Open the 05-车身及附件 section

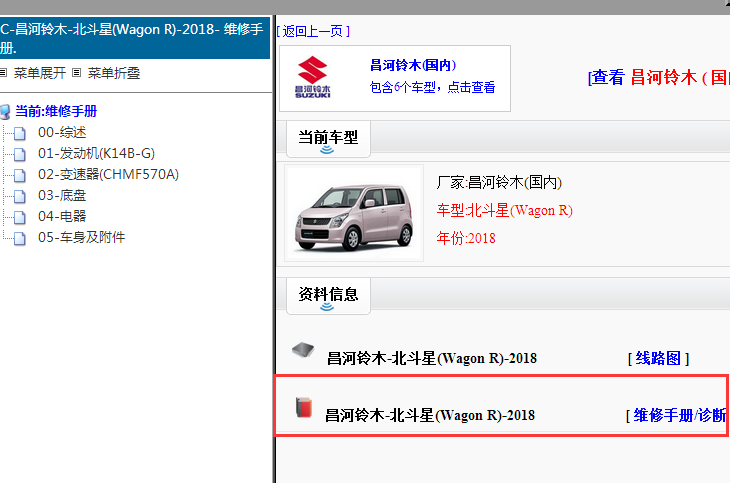pyautogui.click(x=81, y=237)
